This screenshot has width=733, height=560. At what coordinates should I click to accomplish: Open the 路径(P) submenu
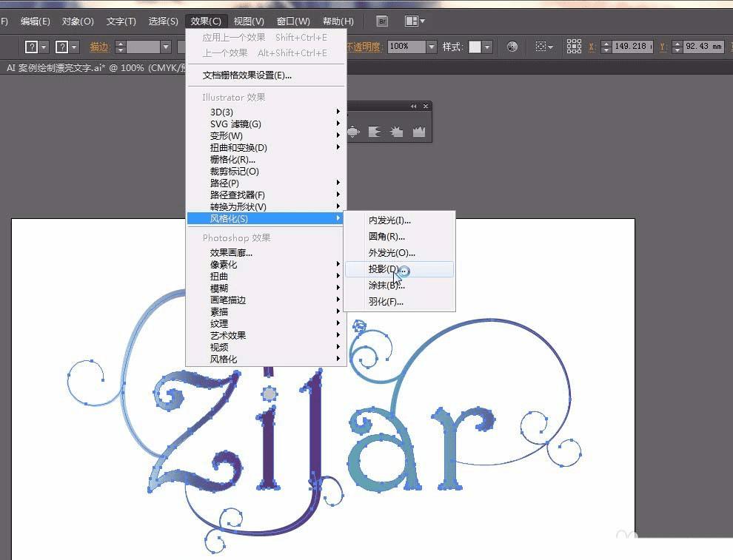266,183
